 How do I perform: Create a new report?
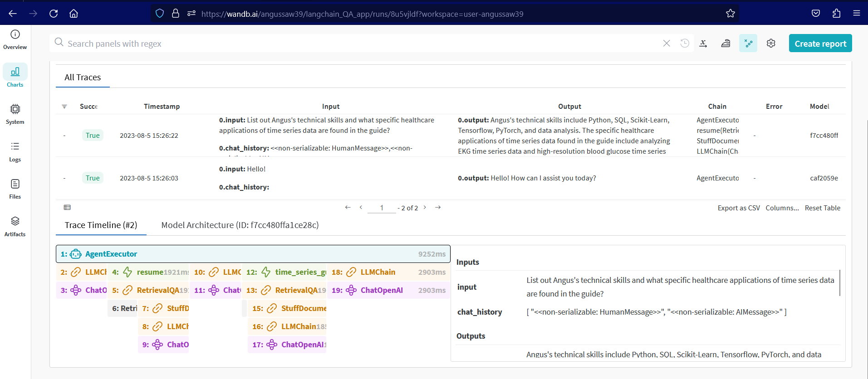(x=820, y=44)
